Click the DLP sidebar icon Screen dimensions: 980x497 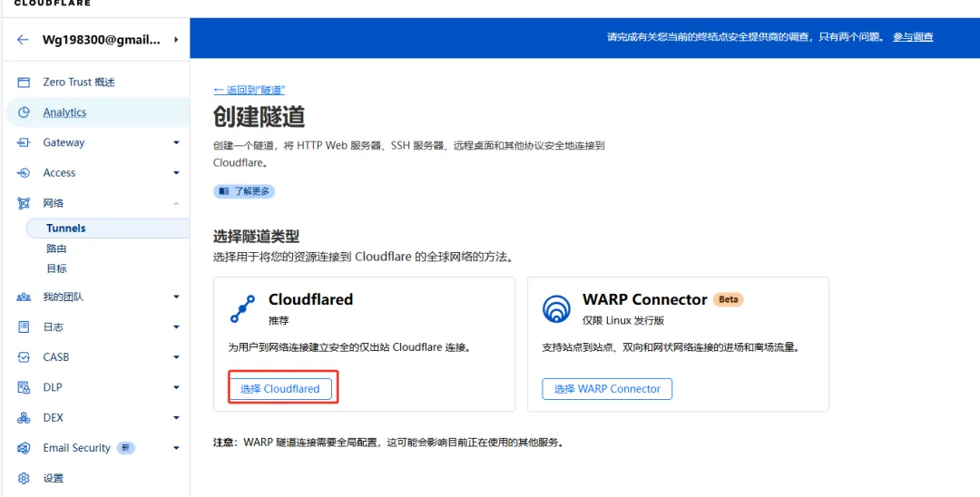click(24, 388)
